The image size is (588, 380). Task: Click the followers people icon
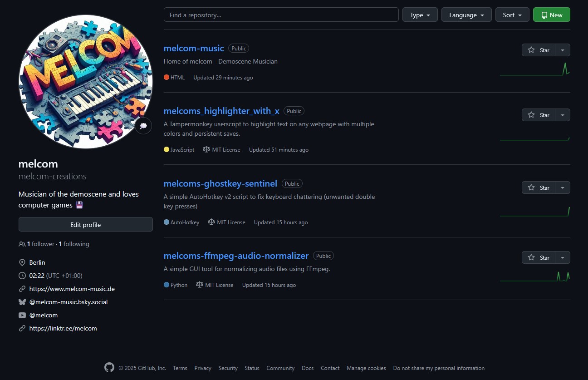pos(22,244)
